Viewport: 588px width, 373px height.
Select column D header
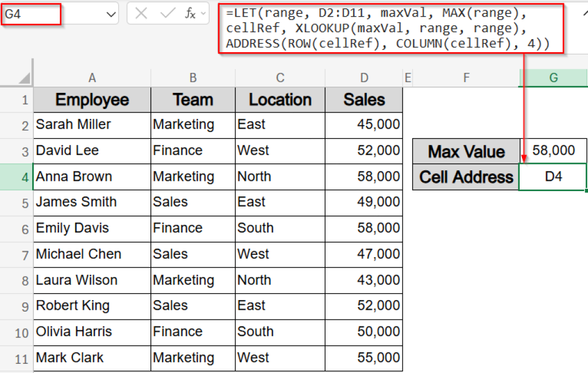(364, 77)
